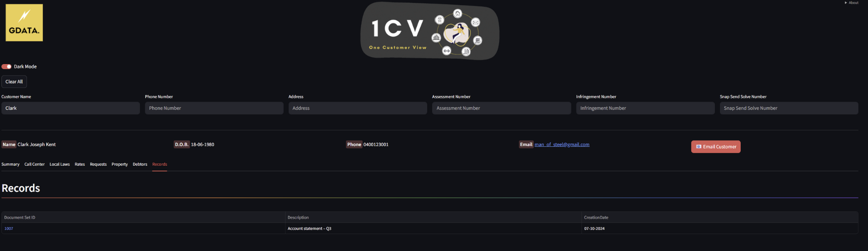Open the Summary tab
Screen dimensions: 868x251
(x=10, y=164)
